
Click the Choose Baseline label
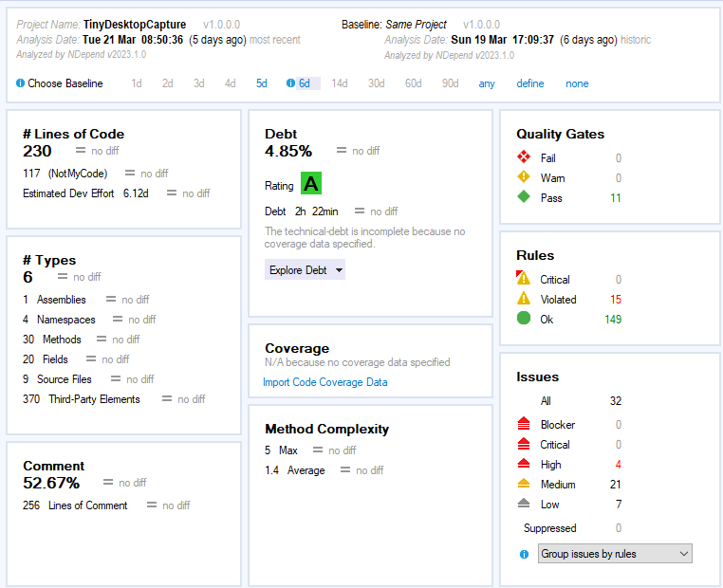(x=65, y=83)
